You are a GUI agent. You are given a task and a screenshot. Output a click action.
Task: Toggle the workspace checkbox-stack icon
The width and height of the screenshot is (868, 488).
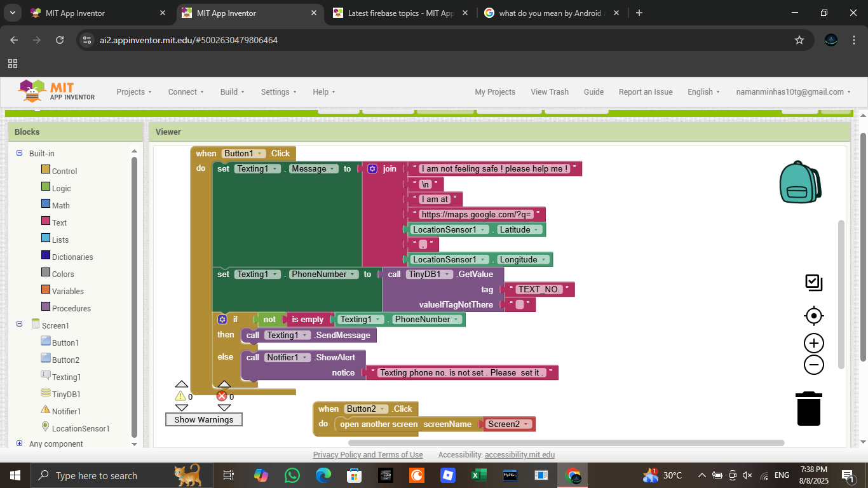click(x=813, y=283)
